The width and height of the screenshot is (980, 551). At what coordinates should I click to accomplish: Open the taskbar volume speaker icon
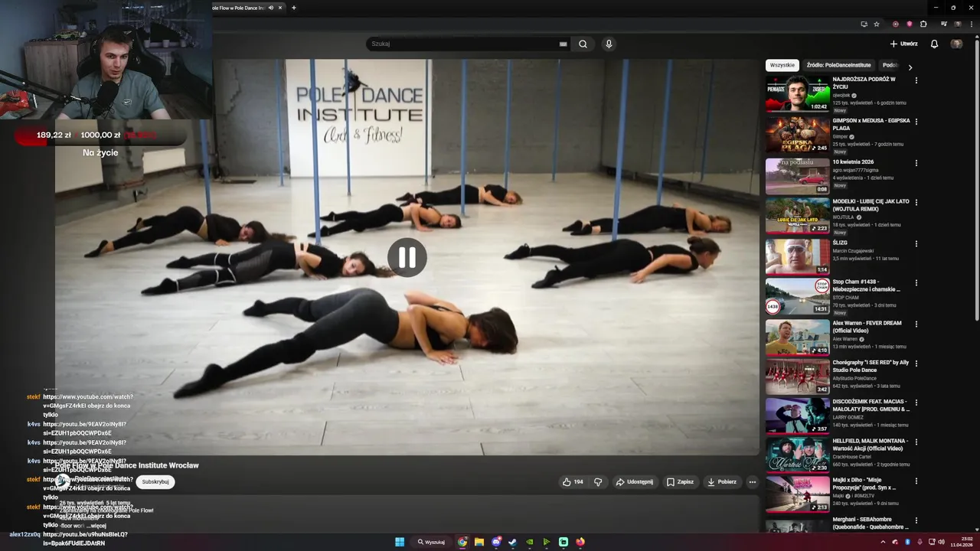click(941, 542)
